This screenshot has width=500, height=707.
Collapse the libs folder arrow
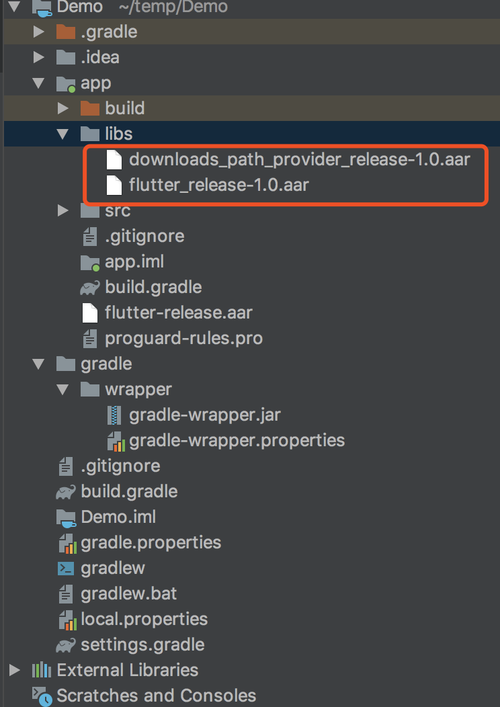(x=63, y=134)
